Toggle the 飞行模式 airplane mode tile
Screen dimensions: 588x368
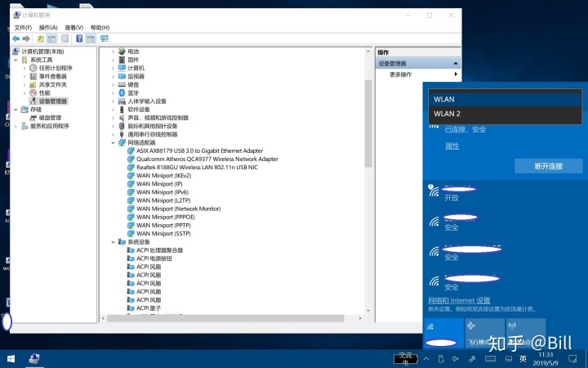pyautogui.click(x=484, y=333)
